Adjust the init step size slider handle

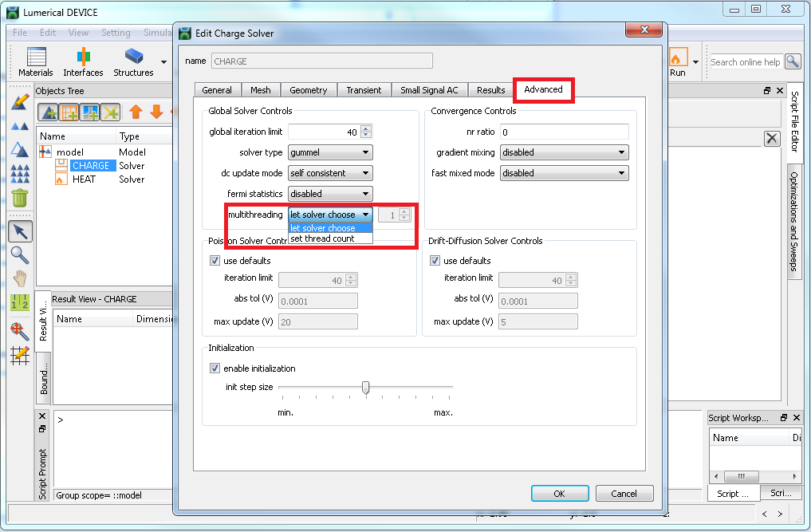366,387
